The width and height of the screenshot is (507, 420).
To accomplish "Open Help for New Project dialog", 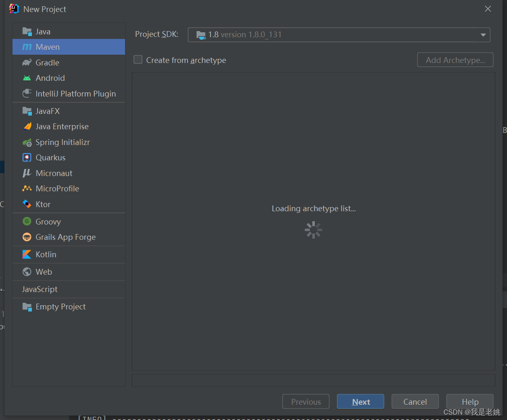I will (x=470, y=401).
